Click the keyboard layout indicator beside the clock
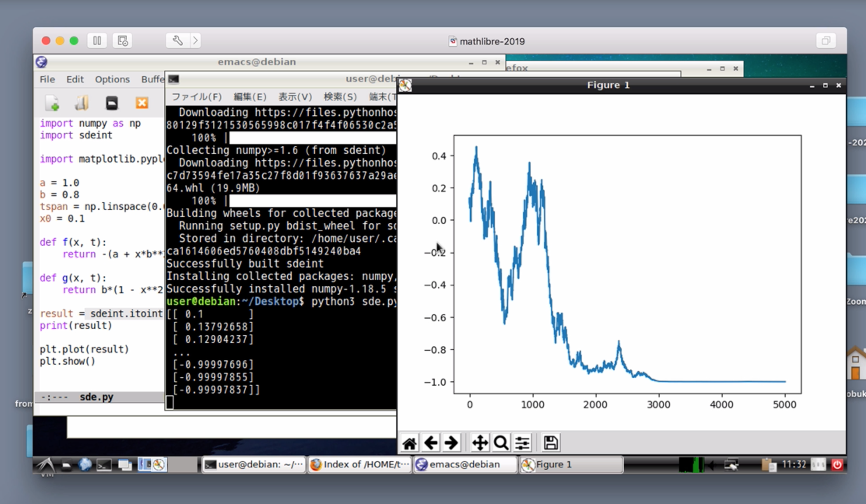The width and height of the screenshot is (866, 504). [819, 465]
